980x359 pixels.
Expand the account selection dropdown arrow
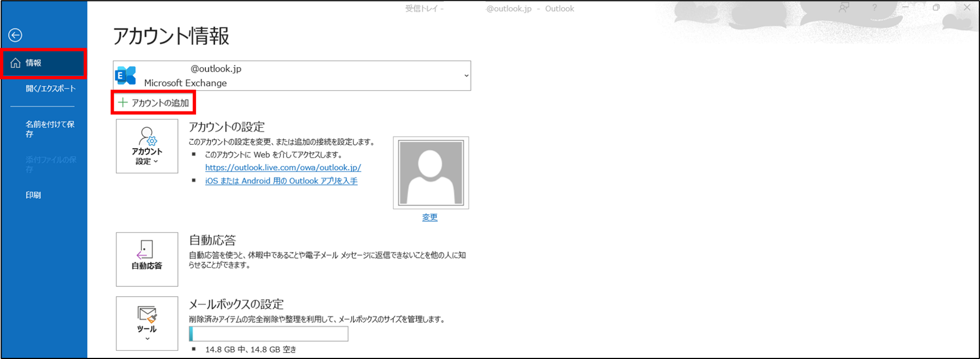[466, 76]
